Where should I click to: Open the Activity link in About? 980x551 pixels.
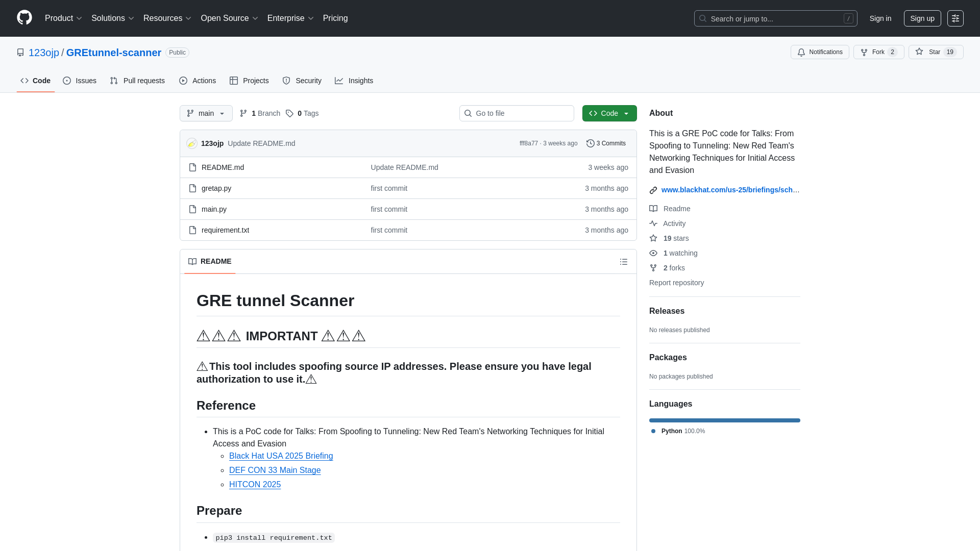click(x=668, y=223)
